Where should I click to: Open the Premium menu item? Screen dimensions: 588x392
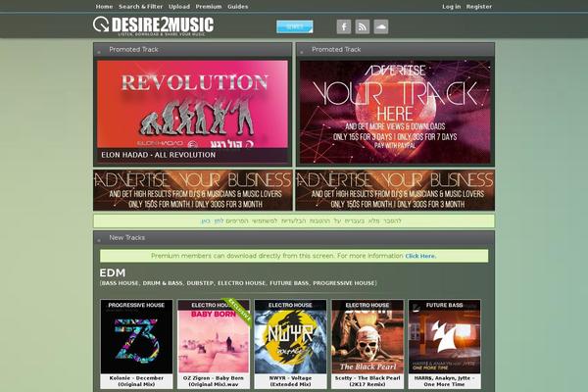click(209, 7)
